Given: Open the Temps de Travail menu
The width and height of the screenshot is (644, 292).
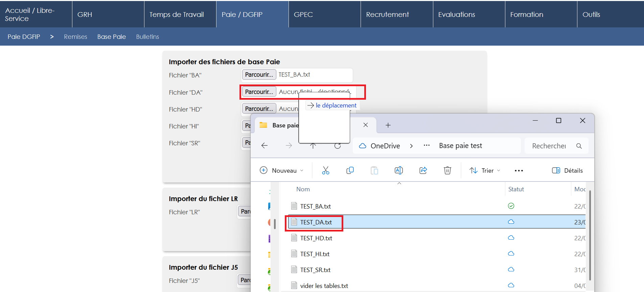Looking at the screenshot, I should pyautogui.click(x=177, y=15).
